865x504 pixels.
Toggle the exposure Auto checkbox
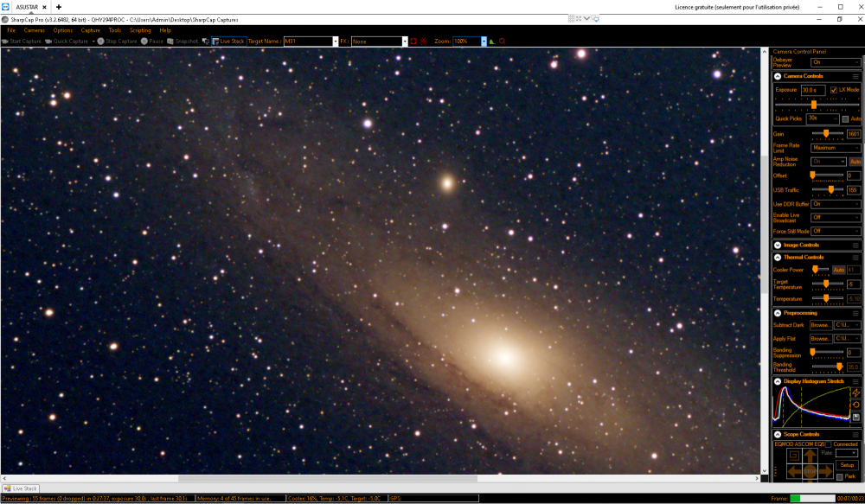click(845, 119)
